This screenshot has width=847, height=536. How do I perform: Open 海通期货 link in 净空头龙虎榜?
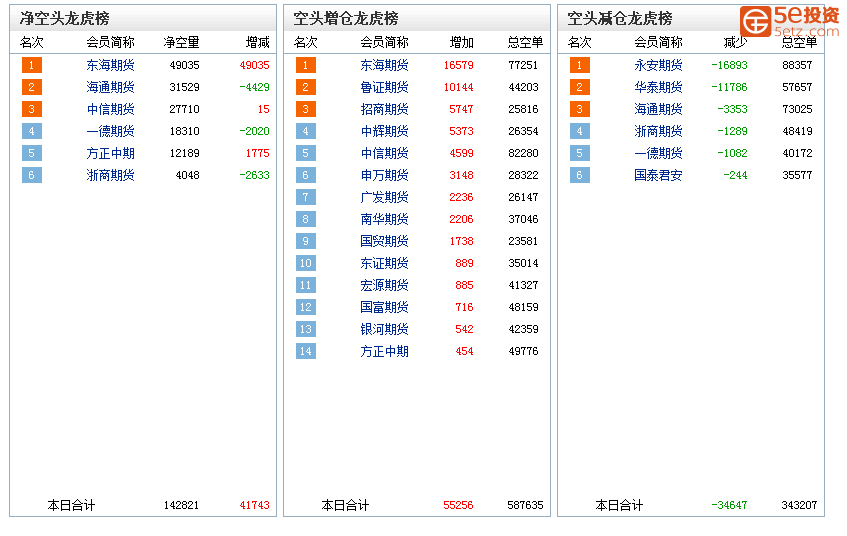[x=110, y=87]
